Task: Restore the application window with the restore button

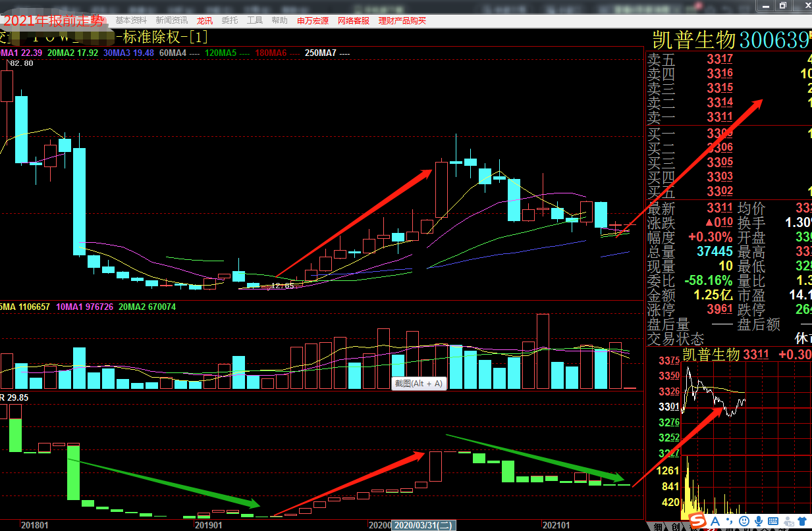Action: (782, 5)
